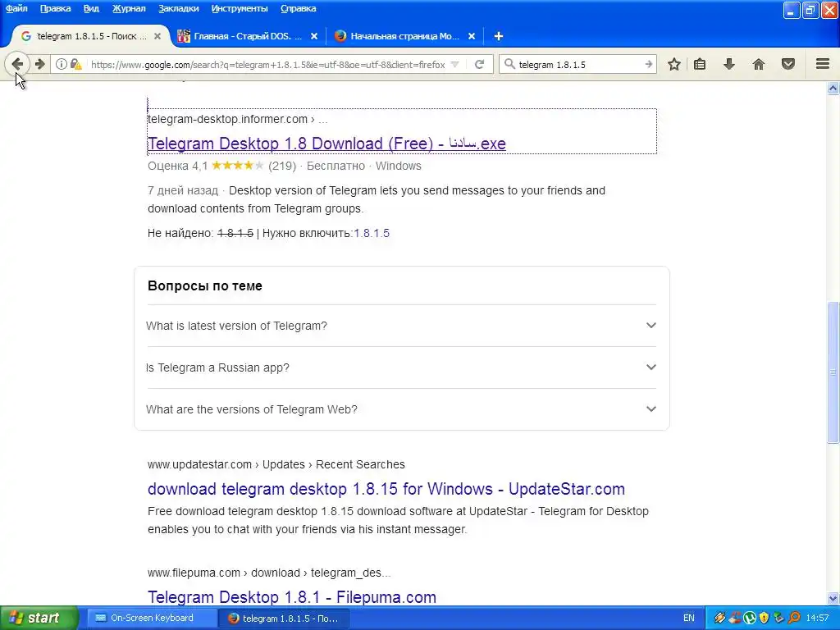
Task: Open downloads arrow icon
Action: (x=729, y=64)
